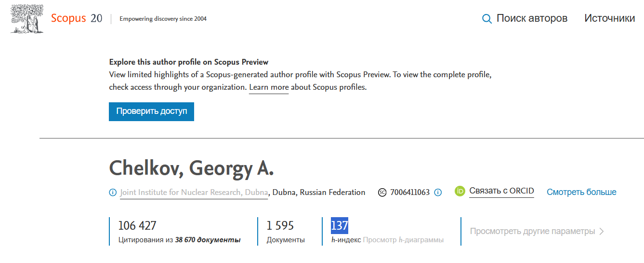Click the chevron after 'Просмотреть другие параметры'
This screenshot has height=263, width=644.
[602, 231]
